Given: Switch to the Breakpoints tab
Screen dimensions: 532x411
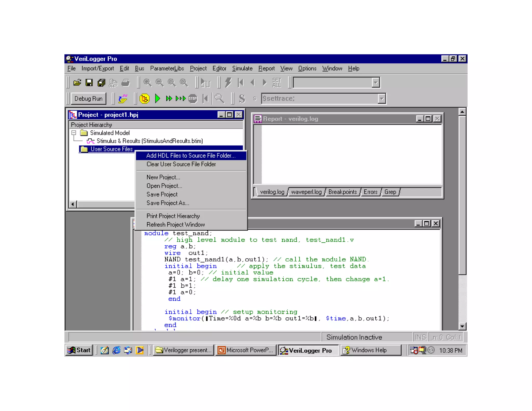Looking at the screenshot, I should 342,192.
